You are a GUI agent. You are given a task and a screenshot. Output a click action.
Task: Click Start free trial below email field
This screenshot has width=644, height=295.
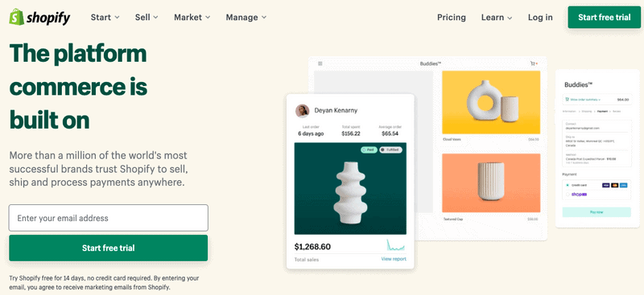[109, 248]
